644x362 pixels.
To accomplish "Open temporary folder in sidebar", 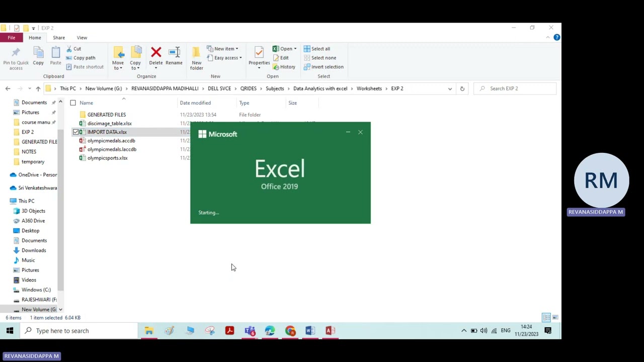I will coord(33,161).
